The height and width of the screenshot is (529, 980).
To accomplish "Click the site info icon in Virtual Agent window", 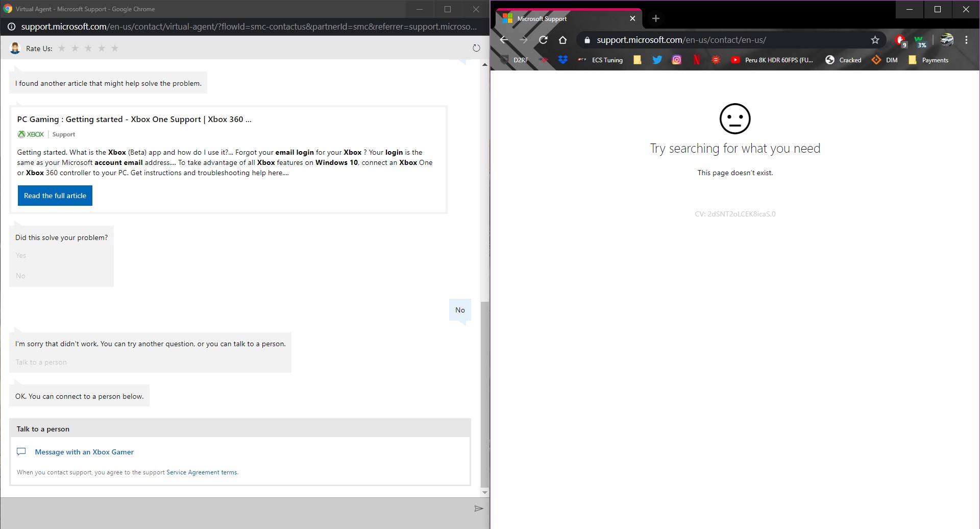I will [x=11, y=27].
